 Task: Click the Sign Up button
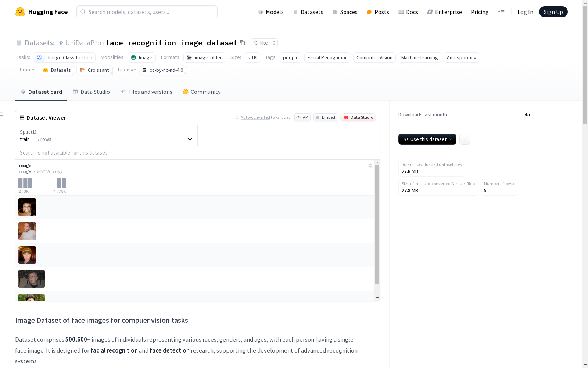(553, 12)
